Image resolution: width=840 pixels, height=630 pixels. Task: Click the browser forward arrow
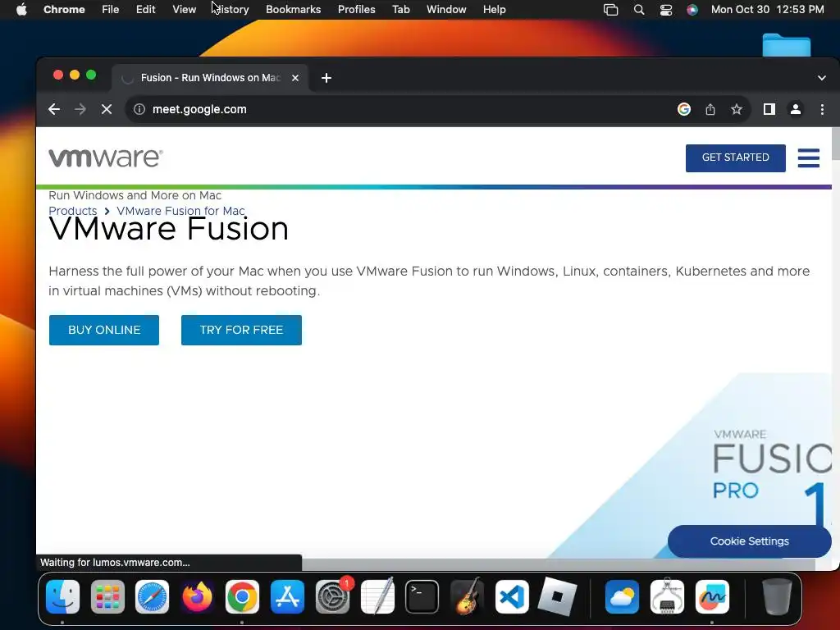click(80, 109)
